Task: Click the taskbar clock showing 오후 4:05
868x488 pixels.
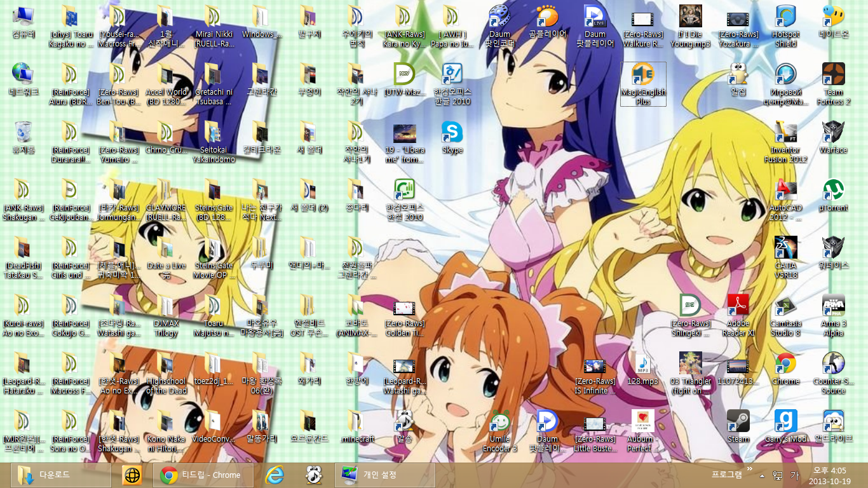Action: click(x=830, y=475)
